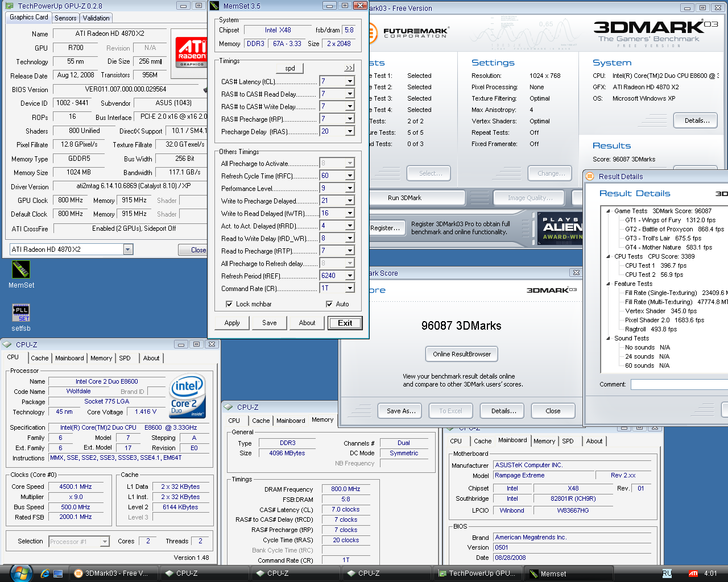Open Cache tab in the E8600 CPU-Z window
This screenshot has height=582, width=728.
(40, 358)
